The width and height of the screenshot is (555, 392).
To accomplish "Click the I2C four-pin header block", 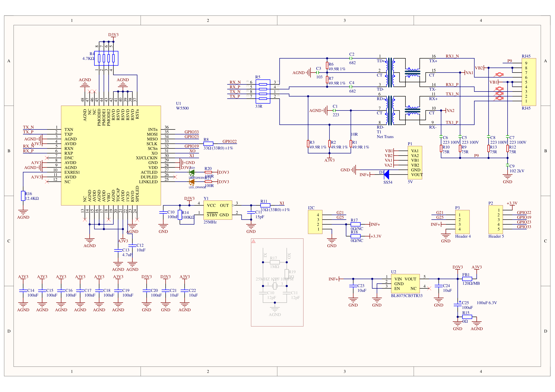I will 315,222.
